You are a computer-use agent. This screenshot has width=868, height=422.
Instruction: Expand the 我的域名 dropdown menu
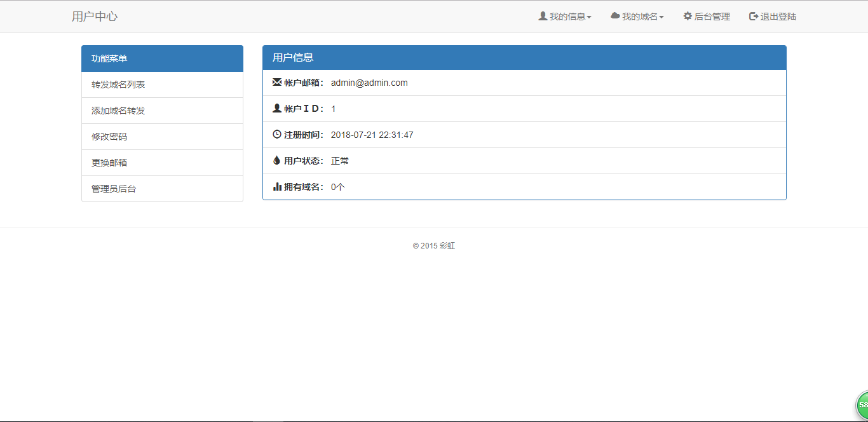coord(637,17)
